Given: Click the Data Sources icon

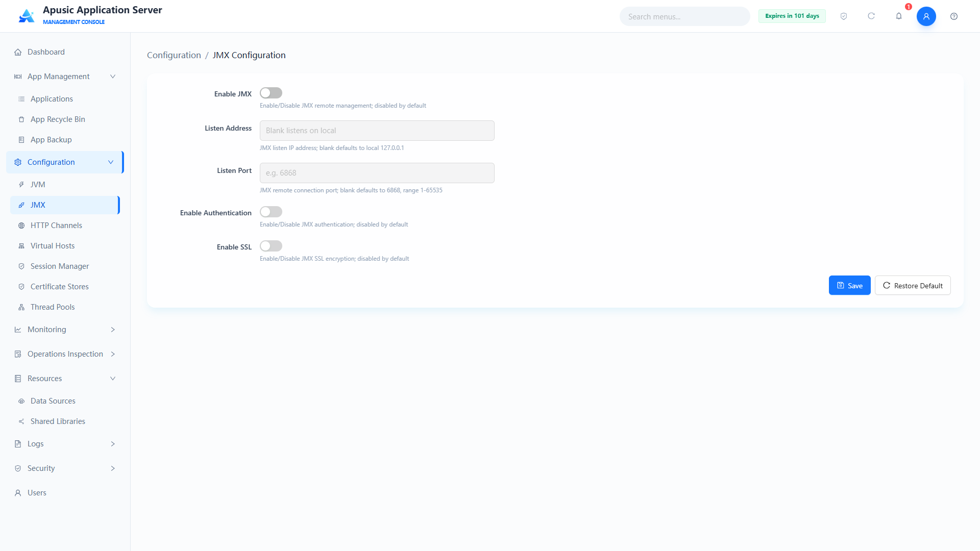Looking at the screenshot, I should pyautogui.click(x=21, y=401).
